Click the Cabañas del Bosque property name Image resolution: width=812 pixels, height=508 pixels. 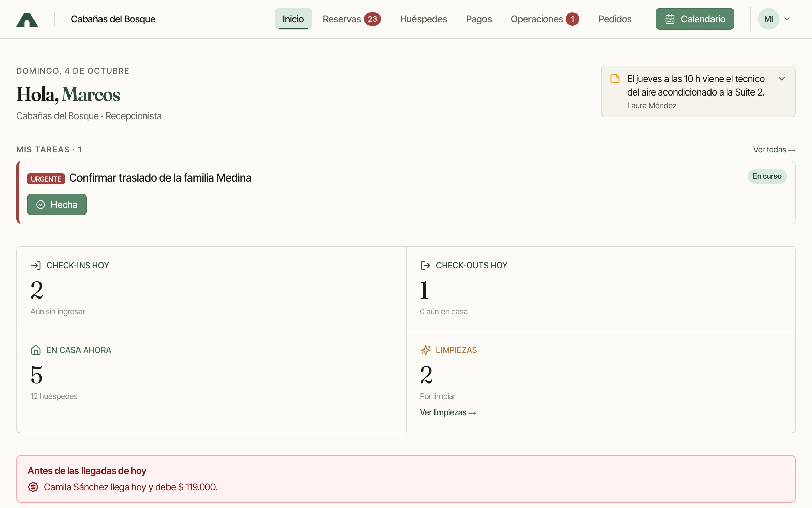[x=113, y=19]
